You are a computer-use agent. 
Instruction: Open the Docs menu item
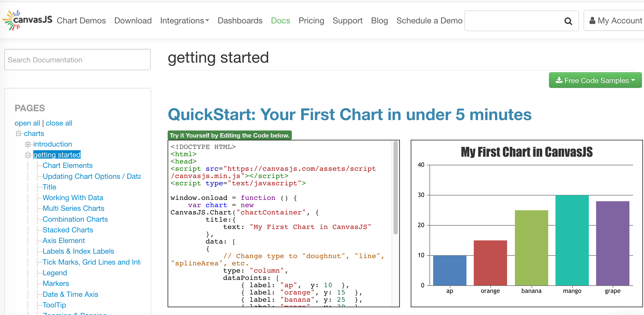point(280,21)
